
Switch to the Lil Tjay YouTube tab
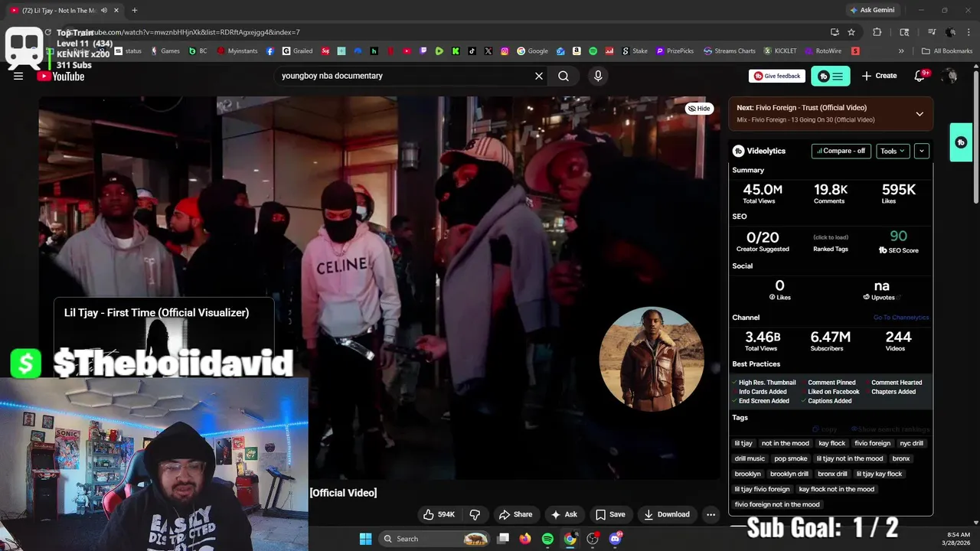[x=65, y=10]
